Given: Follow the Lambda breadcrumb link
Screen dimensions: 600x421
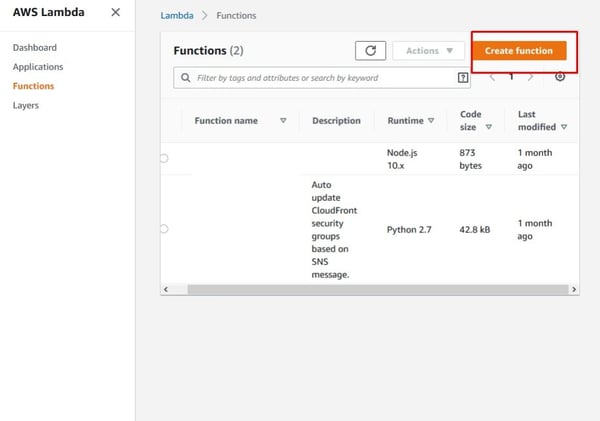Looking at the screenshot, I should (x=177, y=16).
